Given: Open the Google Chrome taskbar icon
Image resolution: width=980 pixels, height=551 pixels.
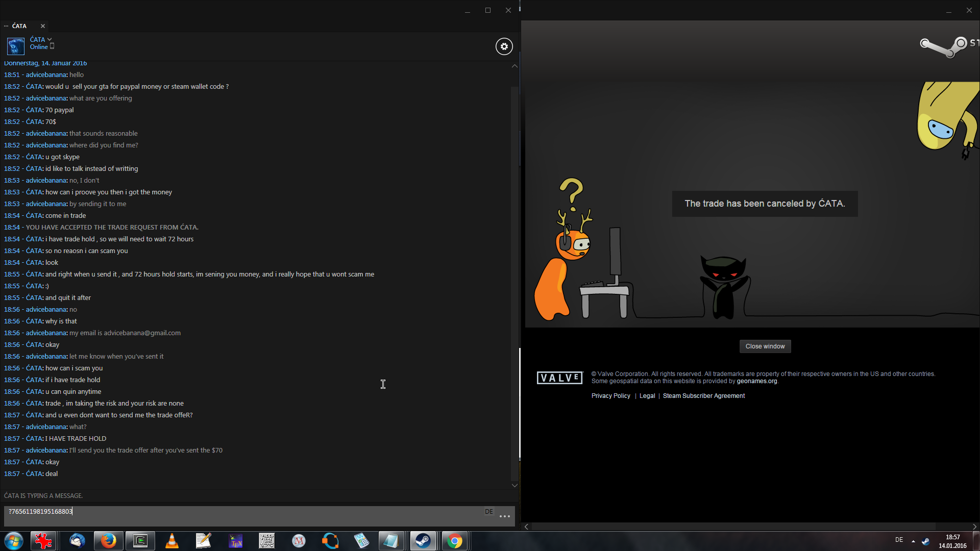Looking at the screenshot, I should (x=454, y=541).
